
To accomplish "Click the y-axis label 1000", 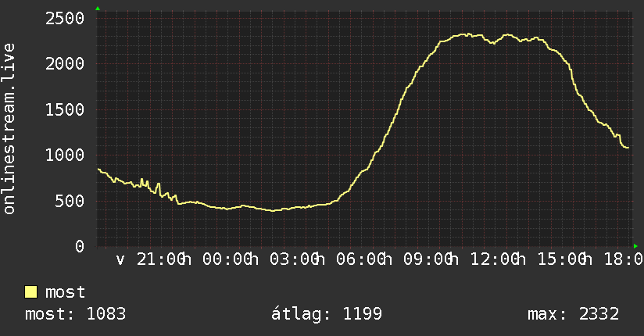I will pyautogui.click(x=65, y=155).
